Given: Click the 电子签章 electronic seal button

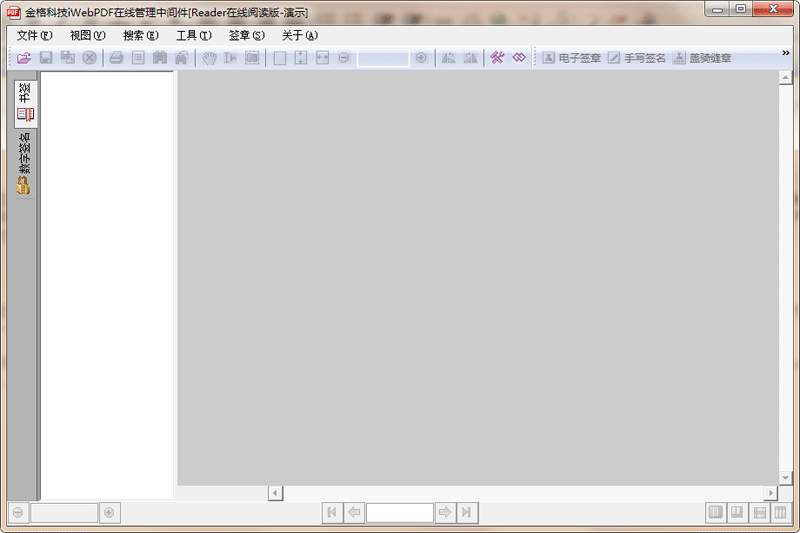Looking at the screenshot, I should click(x=571, y=58).
